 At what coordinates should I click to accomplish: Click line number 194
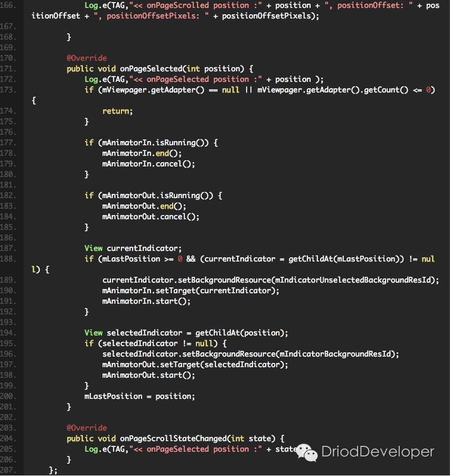point(7,333)
